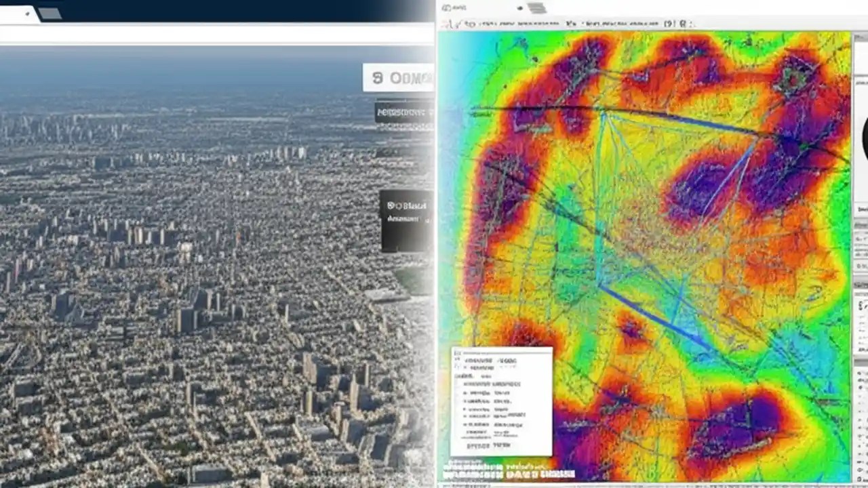The width and height of the screenshot is (868, 488).
Task: Click the hamburger menu icon at top
Action: point(536,8)
